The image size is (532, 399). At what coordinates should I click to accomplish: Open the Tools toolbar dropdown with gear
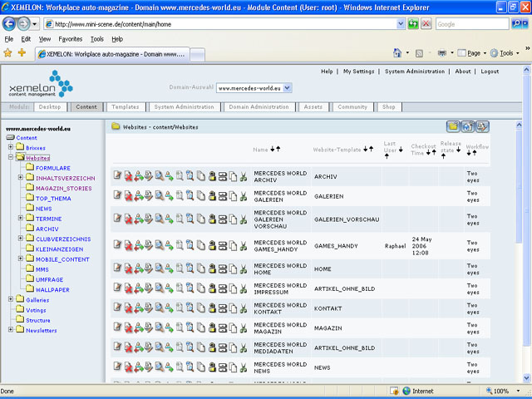coord(505,53)
